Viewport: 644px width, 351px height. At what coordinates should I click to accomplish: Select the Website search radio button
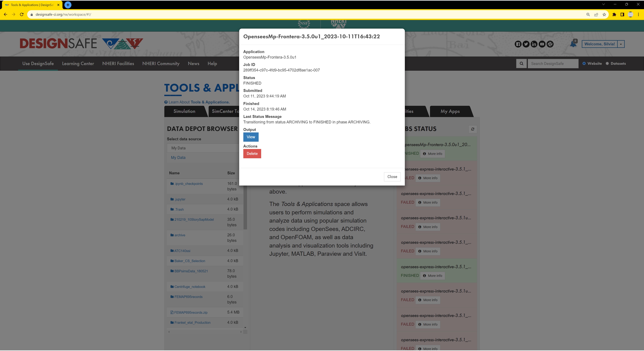pyautogui.click(x=584, y=64)
